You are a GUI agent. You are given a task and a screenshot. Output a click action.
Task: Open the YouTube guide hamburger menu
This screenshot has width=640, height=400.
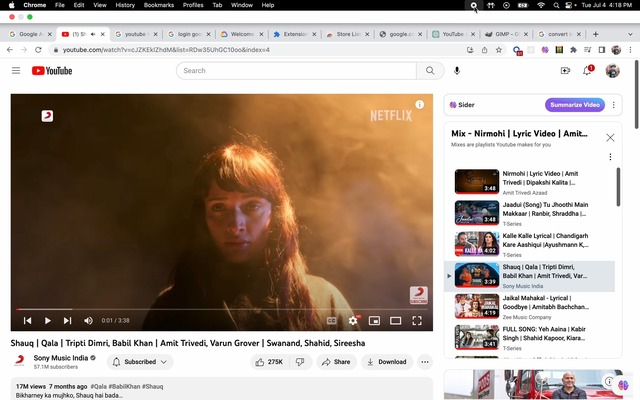[x=16, y=71]
